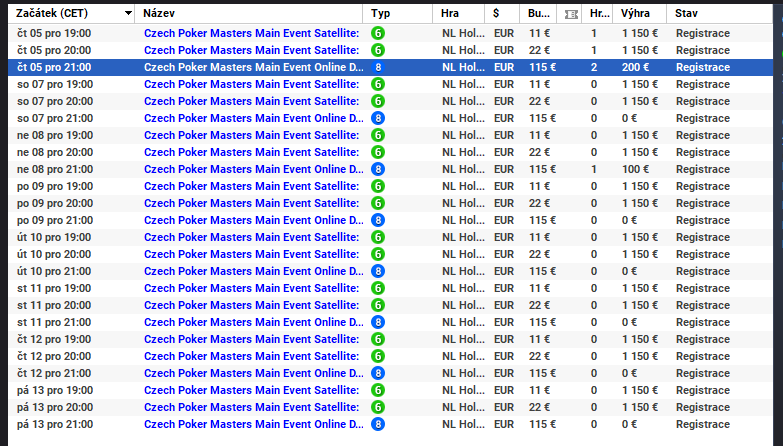Click the green 6 icon for so 07 pro 20:00

[378, 101]
